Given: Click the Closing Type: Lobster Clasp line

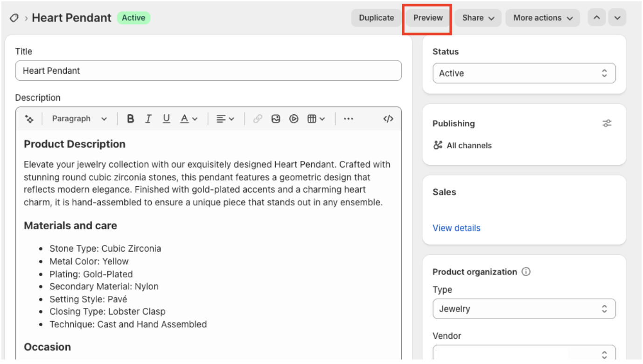Looking at the screenshot, I should tap(108, 312).
